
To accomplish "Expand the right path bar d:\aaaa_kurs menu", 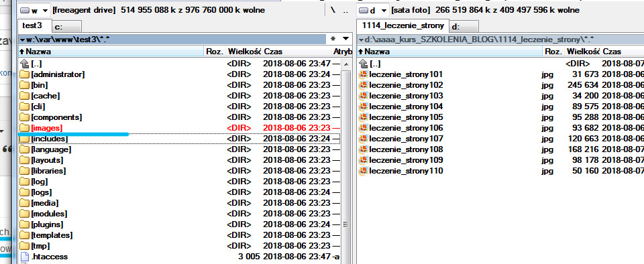I will 361,40.
